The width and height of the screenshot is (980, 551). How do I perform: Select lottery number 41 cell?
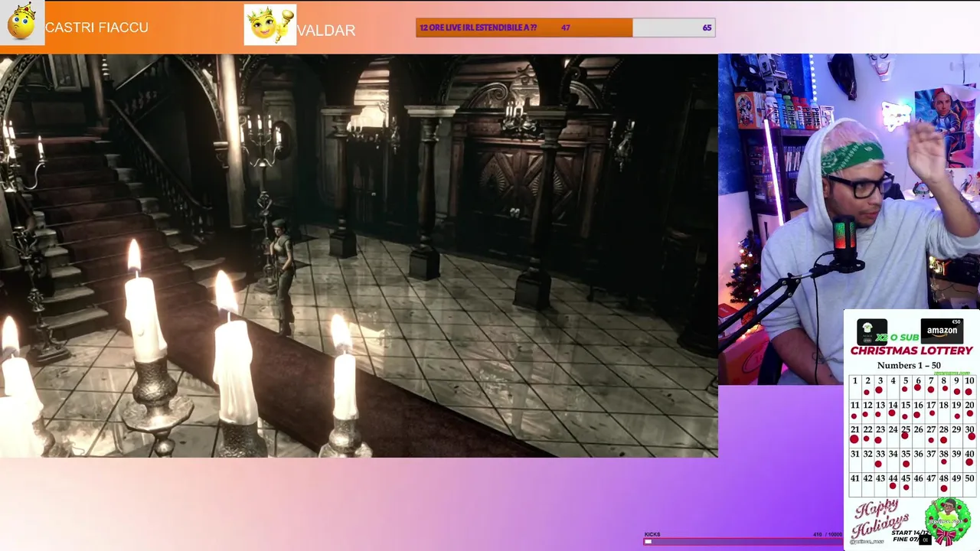(854, 485)
